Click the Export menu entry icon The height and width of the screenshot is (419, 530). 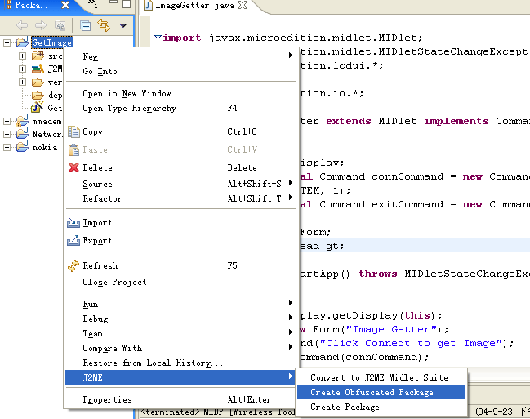[73, 241]
